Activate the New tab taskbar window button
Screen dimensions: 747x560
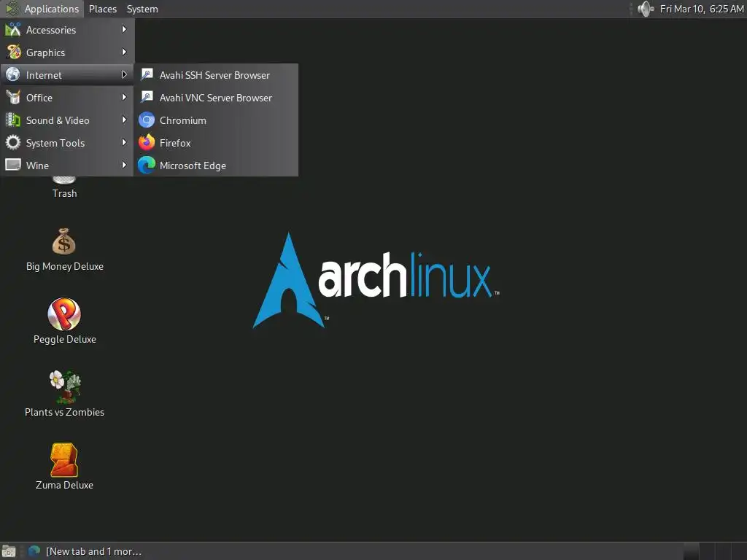click(x=86, y=551)
